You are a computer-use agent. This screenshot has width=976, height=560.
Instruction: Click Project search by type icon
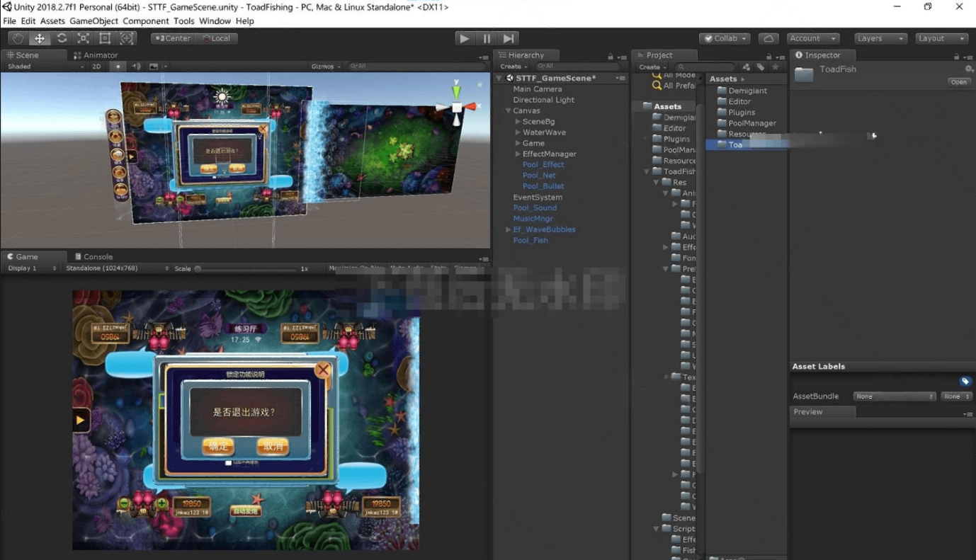pos(747,67)
